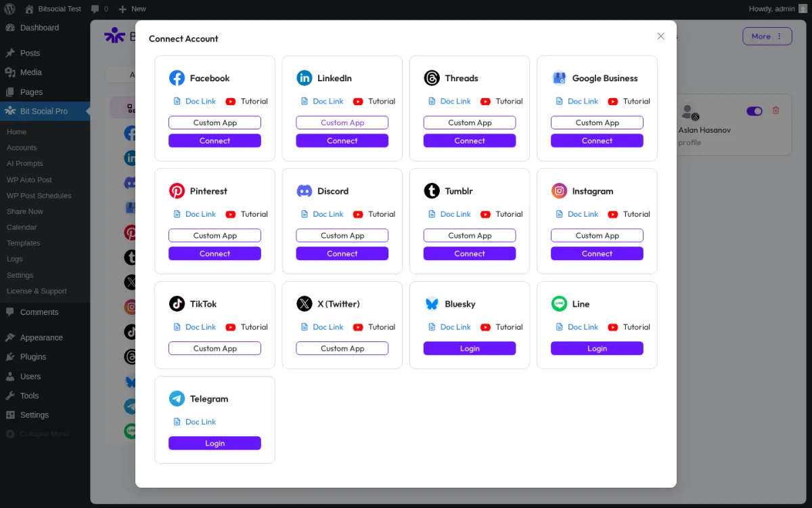Click Aslan Hasanov profile avatar
The image size is (812, 508).
(689, 112)
